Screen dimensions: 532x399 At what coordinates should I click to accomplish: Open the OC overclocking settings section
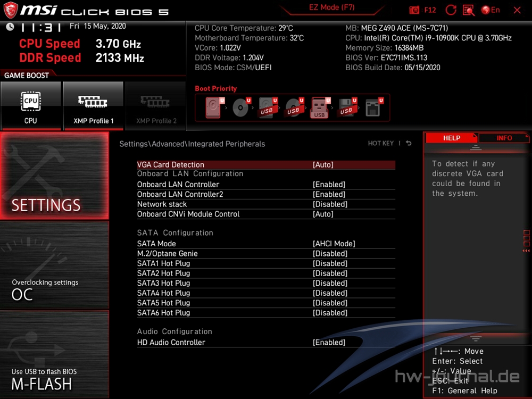point(54,265)
